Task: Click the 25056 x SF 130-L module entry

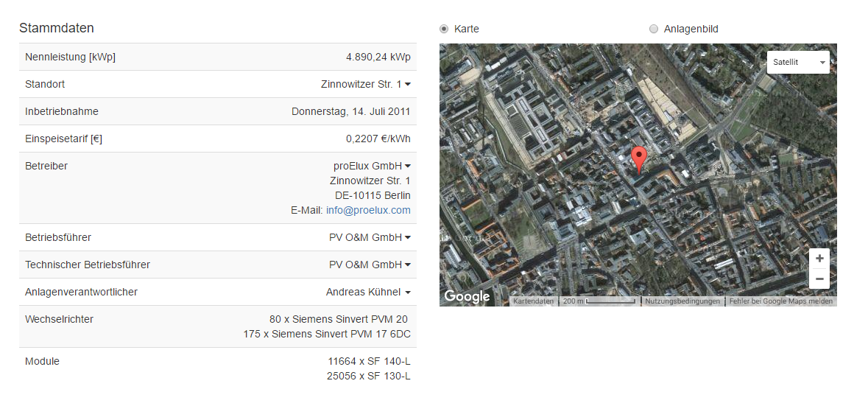Action: pyautogui.click(x=369, y=376)
